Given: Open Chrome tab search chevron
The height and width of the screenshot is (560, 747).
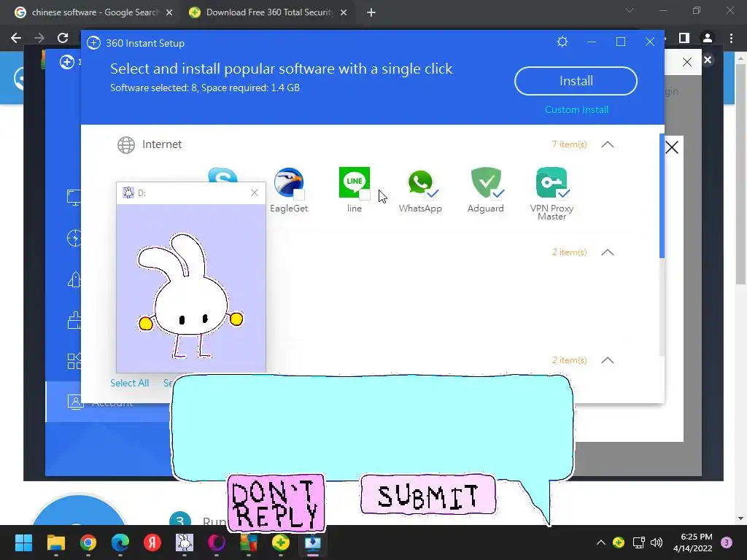Looking at the screenshot, I should coord(630,10).
